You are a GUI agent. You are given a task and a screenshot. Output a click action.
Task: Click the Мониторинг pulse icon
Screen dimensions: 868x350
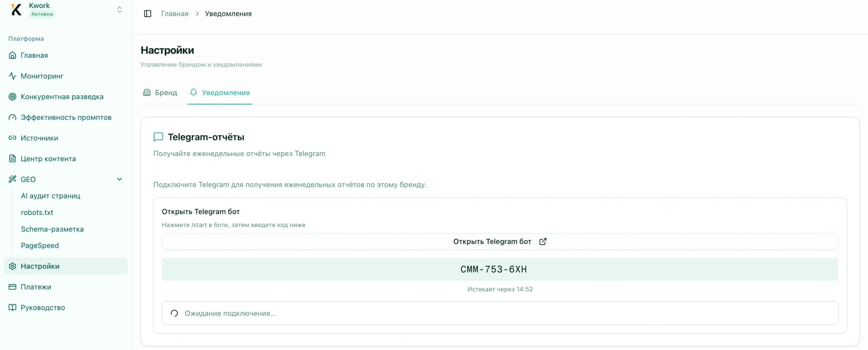click(13, 76)
